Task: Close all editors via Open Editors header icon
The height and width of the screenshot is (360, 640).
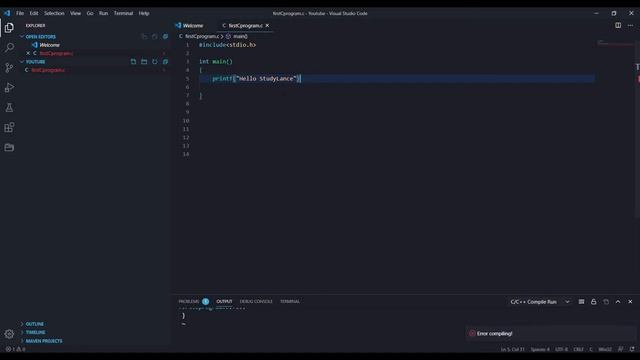Action: coord(165,37)
